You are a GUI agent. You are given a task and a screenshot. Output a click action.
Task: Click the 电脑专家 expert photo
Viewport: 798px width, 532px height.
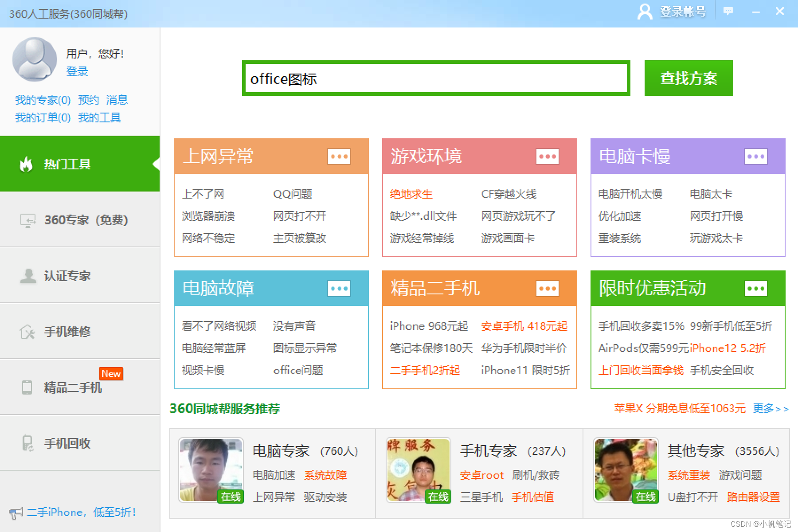pos(211,470)
